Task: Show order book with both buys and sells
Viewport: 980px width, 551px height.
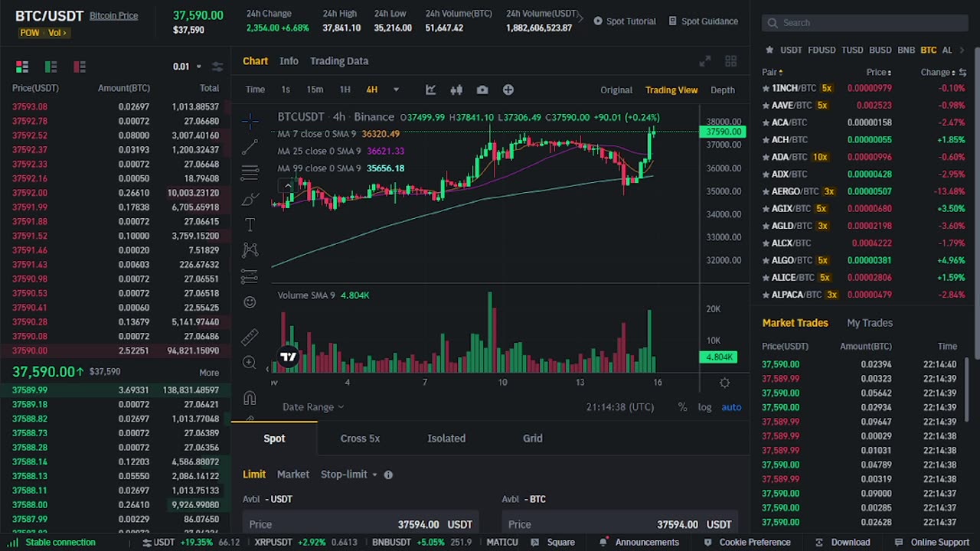Action: (21, 67)
